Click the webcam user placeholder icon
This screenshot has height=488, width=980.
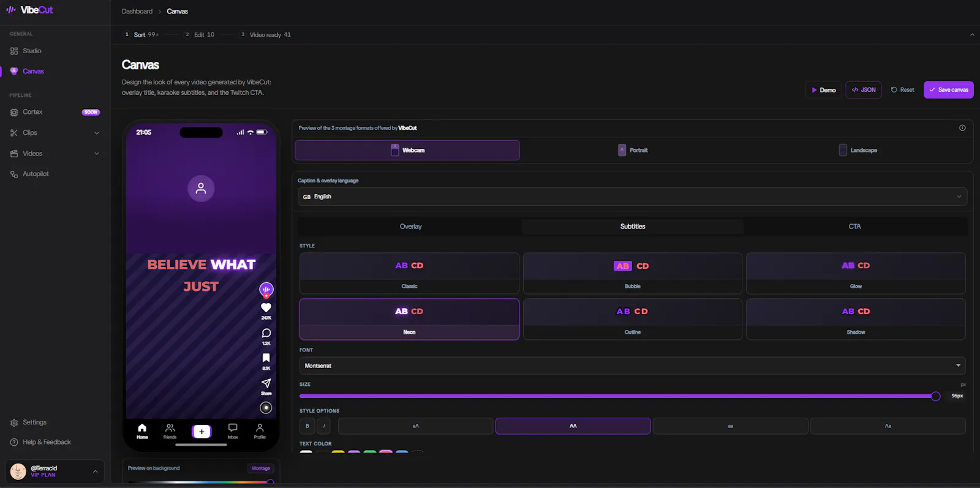[201, 189]
